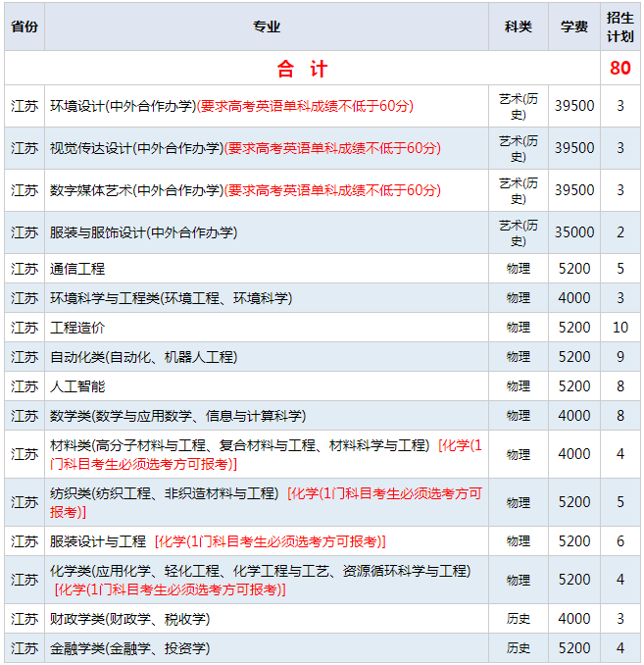Select the 通信工程 major cell

coord(267,269)
